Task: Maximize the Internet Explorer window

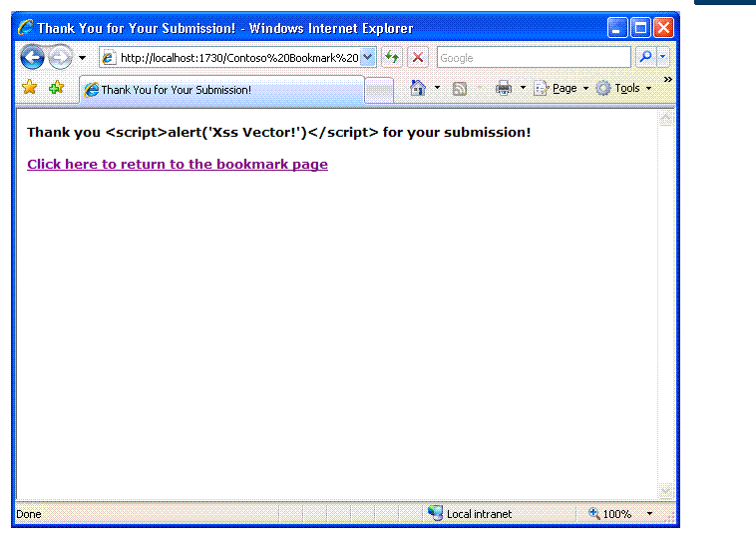Action: [x=640, y=28]
